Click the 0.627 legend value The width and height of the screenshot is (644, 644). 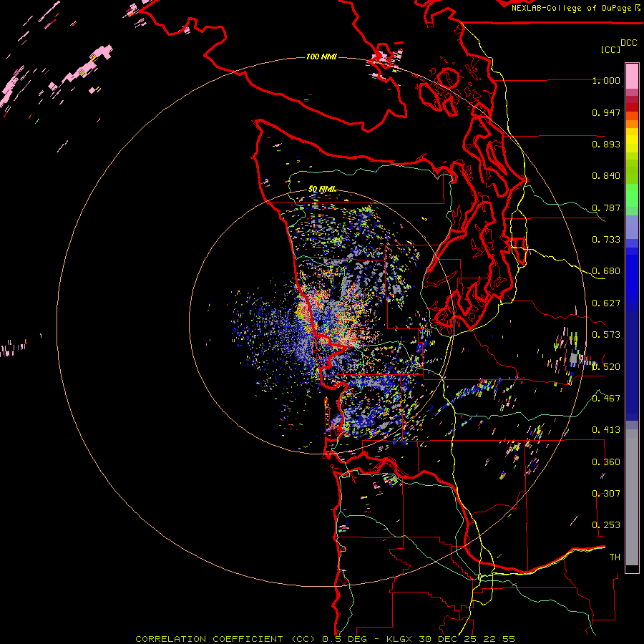(x=606, y=303)
